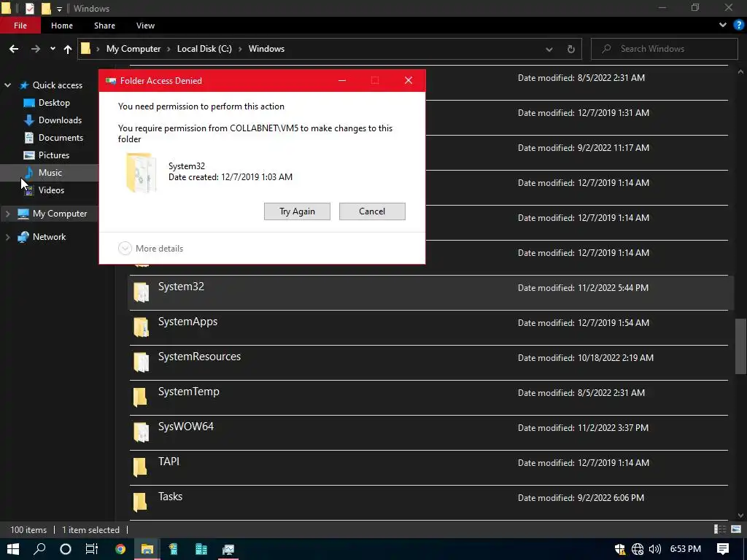
Task: Open Downloads in the navigation pane
Action: tap(60, 120)
